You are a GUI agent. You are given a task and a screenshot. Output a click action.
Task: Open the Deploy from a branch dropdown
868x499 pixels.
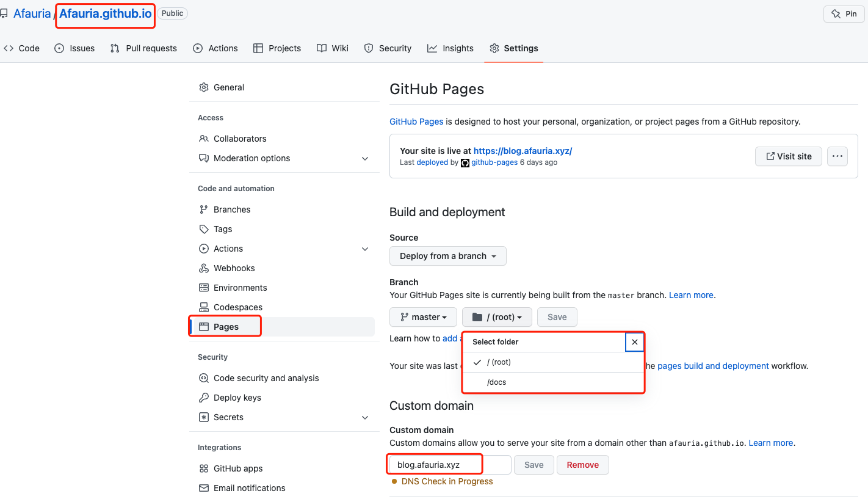[448, 256]
